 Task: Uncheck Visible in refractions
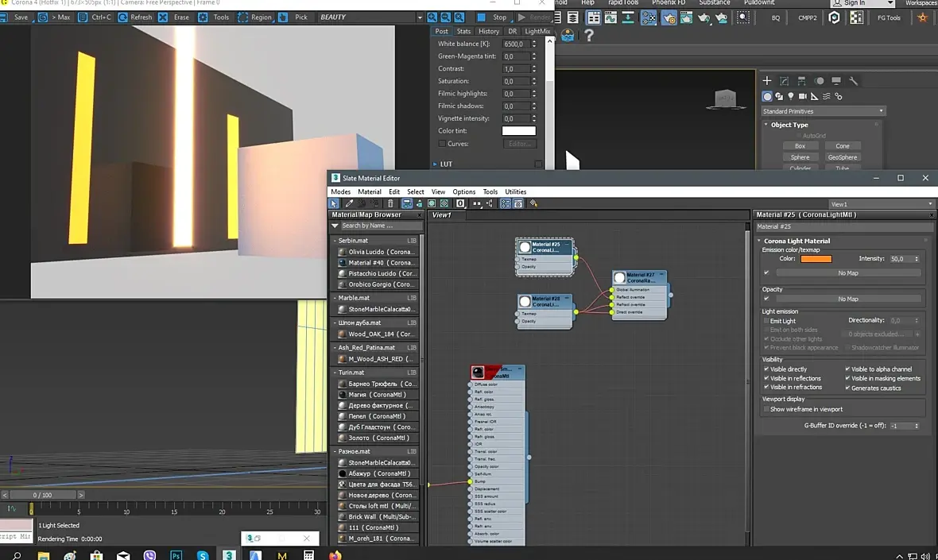766,388
